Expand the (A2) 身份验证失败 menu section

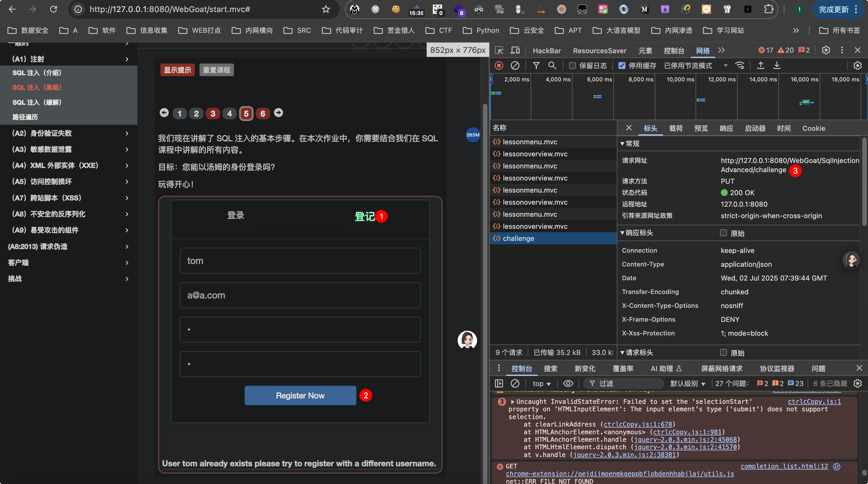(x=69, y=133)
